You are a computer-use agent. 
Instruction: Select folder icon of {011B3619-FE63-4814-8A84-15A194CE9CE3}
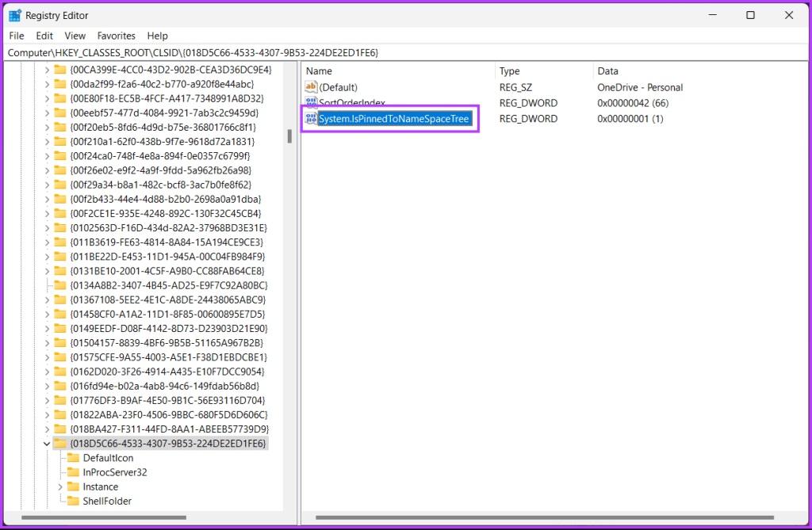(60, 242)
